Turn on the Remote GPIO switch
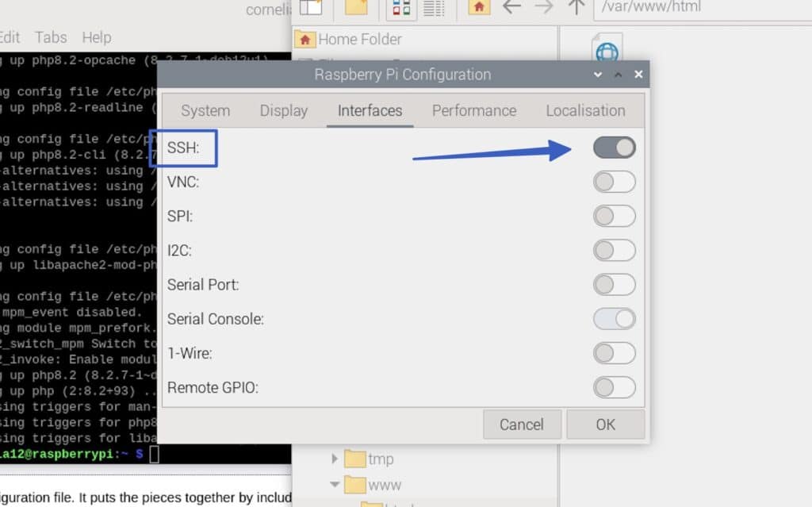The width and height of the screenshot is (812, 507). 615,387
